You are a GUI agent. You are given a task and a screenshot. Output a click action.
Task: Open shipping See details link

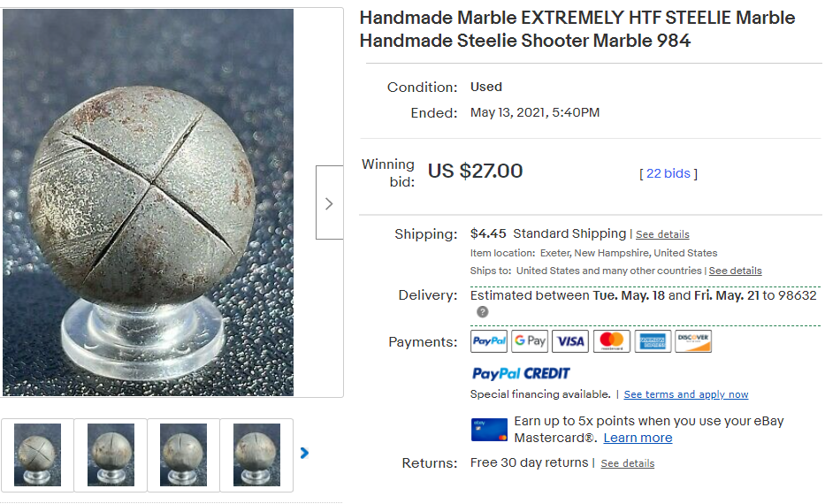[662, 234]
